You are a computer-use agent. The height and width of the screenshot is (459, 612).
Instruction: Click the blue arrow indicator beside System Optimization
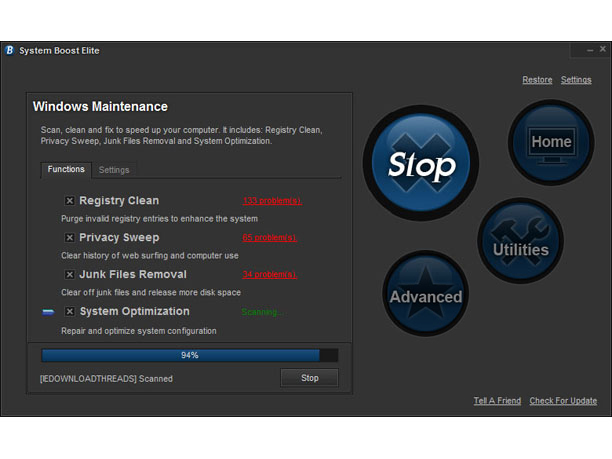tap(48, 312)
